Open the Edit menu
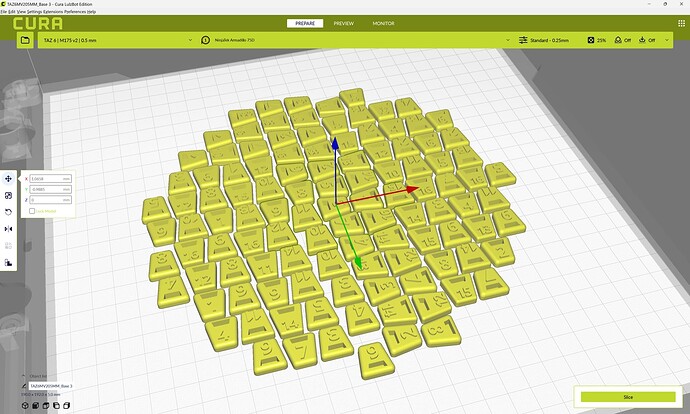This screenshot has height=414, width=690. click(11, 11)
